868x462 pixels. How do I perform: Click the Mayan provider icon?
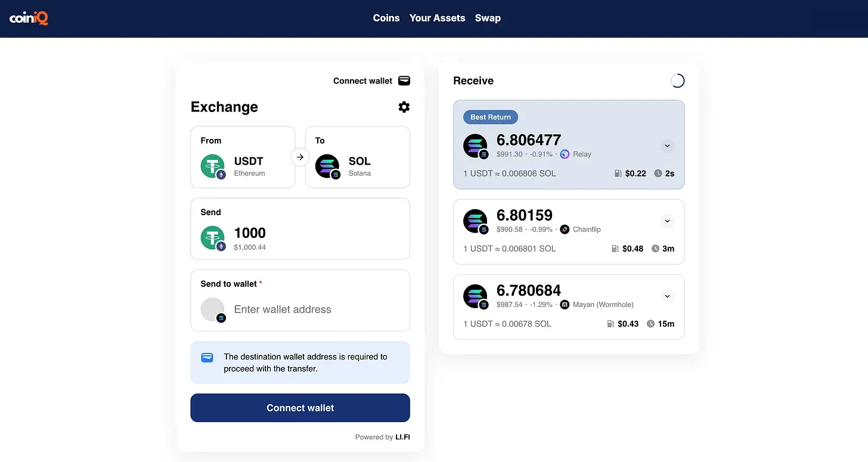point(565,305)
